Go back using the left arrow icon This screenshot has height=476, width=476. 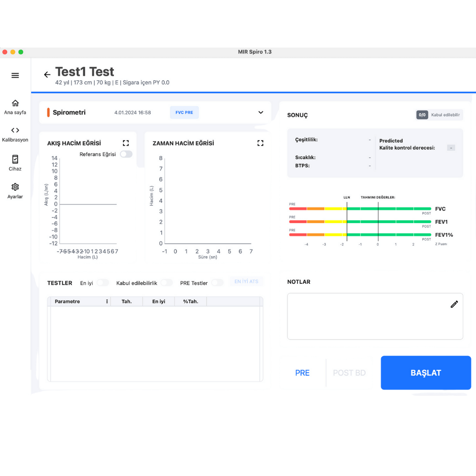tap(47, 75)
